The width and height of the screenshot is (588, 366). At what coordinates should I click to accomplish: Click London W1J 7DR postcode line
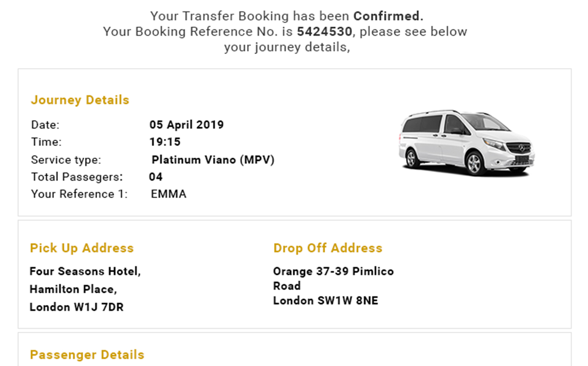point(76,307)
